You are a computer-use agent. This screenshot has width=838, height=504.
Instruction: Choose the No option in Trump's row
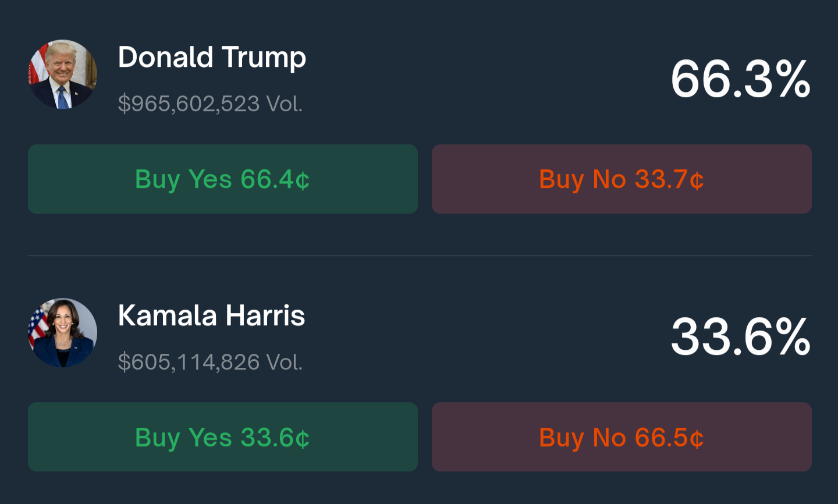622,179
